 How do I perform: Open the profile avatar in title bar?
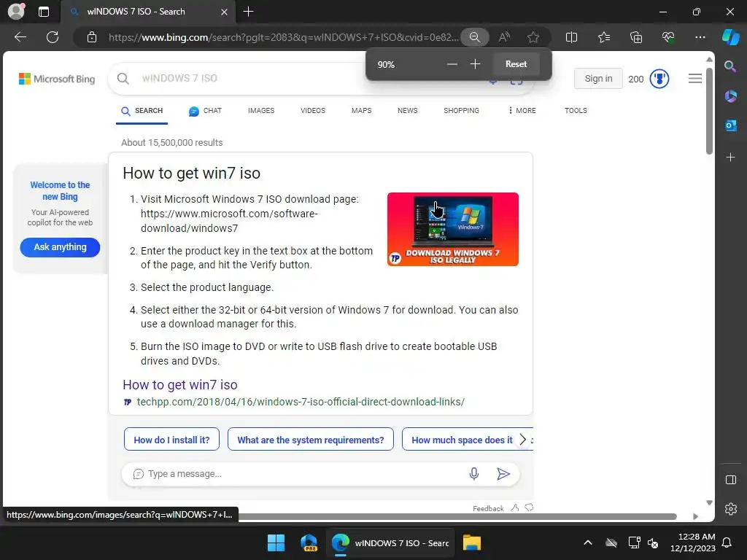16,12
